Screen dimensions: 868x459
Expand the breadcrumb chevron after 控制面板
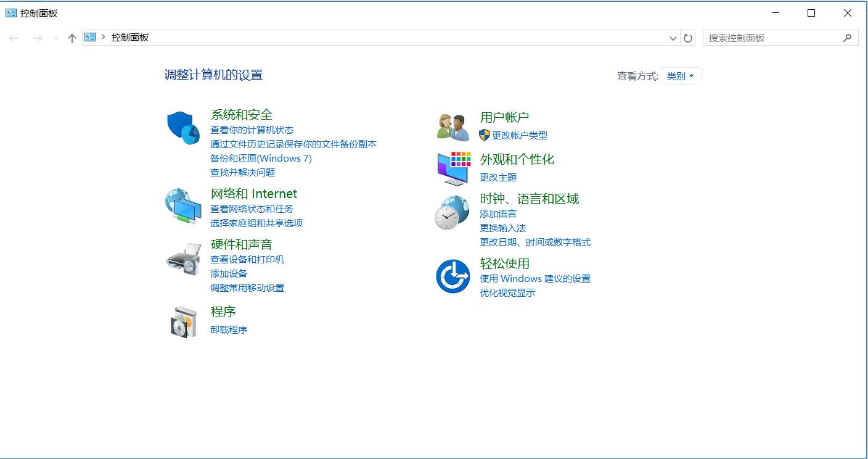[x=102, y=38]
